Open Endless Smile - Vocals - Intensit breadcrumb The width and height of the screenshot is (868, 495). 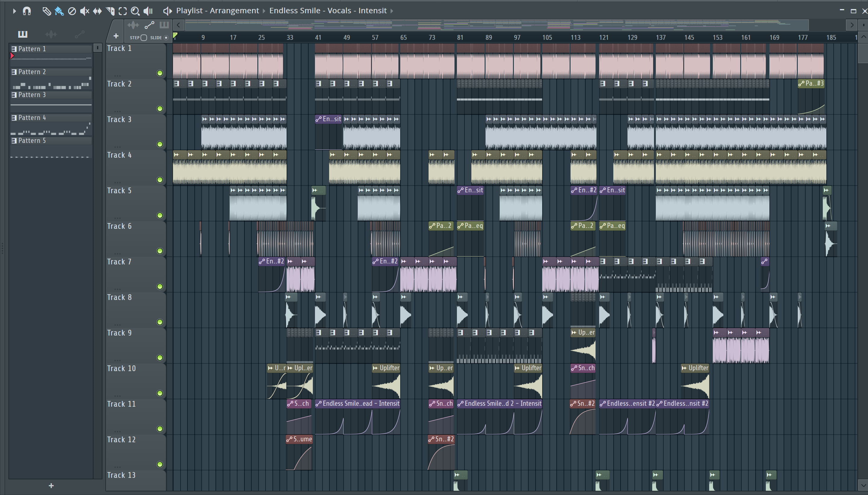[328, 11]
